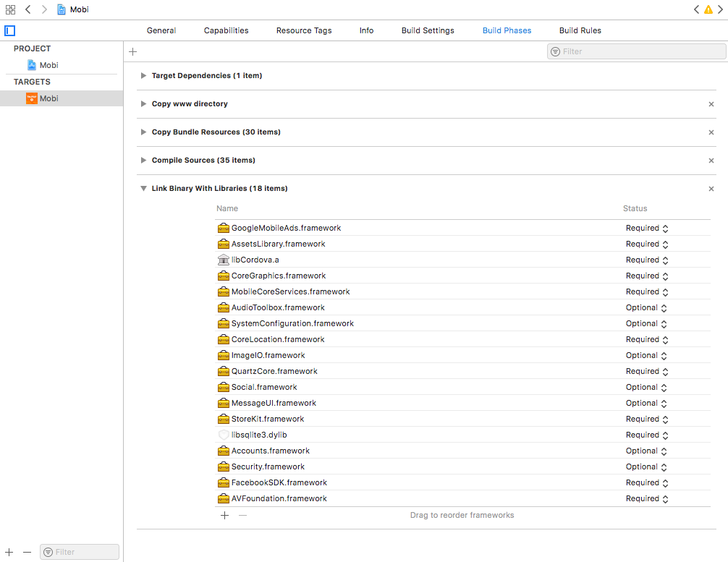728x562 pixels.
Task: Expand the Copy Bundle Resources section
Action: pyautogui.click(x=144, y=132)
